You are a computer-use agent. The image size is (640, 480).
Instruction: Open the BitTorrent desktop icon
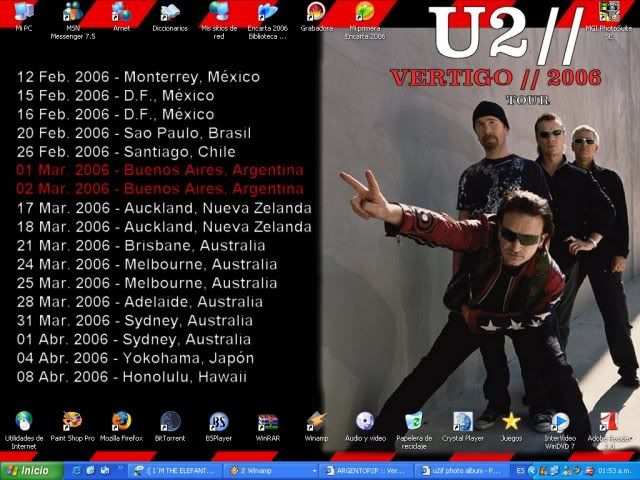(x=170, y=422)
